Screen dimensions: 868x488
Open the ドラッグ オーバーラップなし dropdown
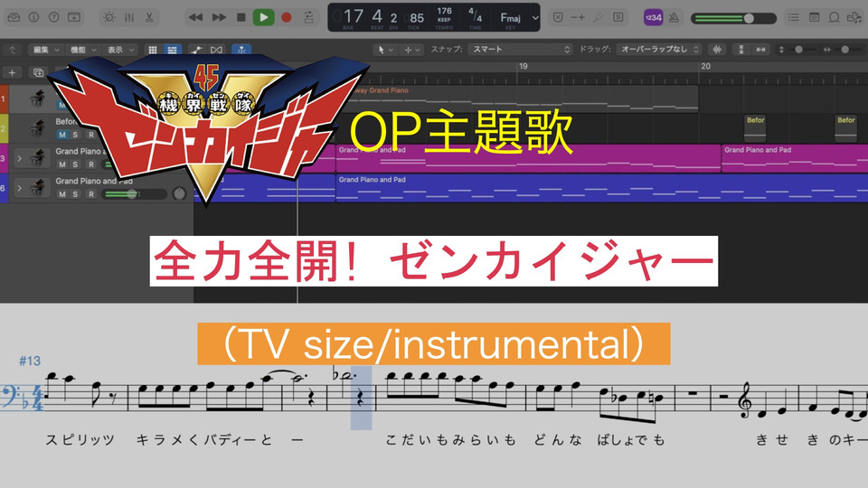click(x=659, y=49)
